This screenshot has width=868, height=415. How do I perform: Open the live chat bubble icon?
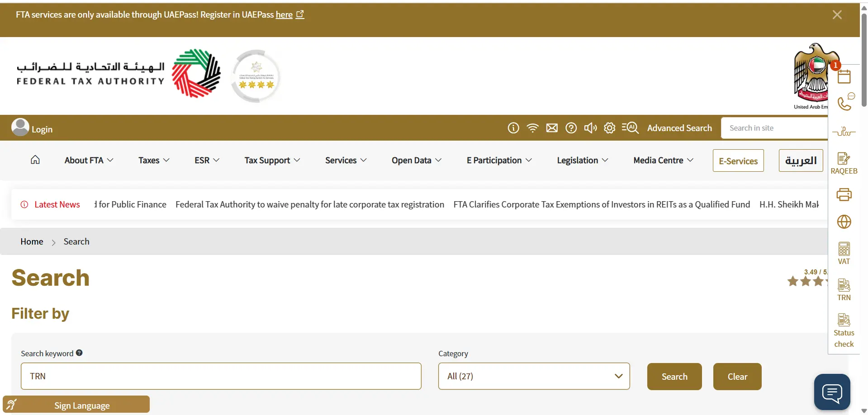click(x=832, y=392)
